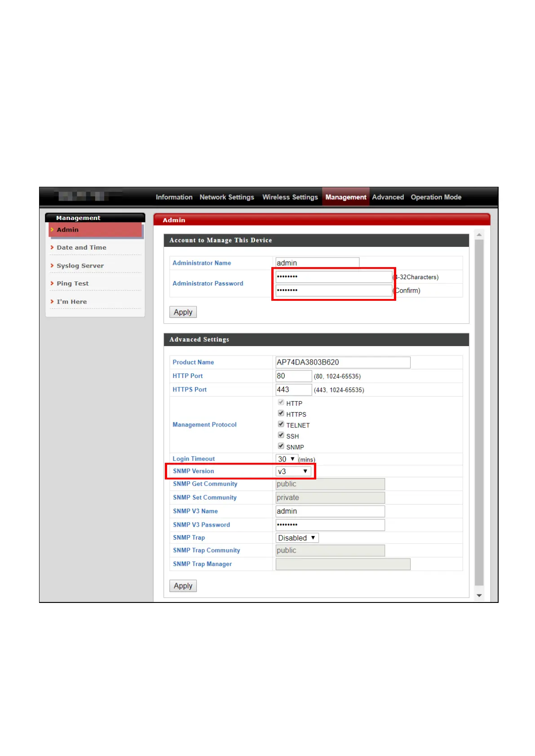The width and height of the screenshot is (535, 756).
Task: Open the I'm Here page
Action: click(71, 302)
